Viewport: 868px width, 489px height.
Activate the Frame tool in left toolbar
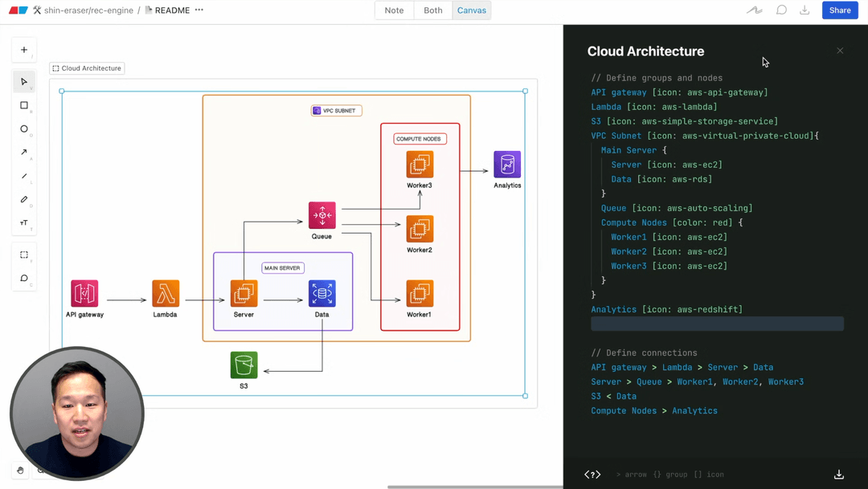[24, 255]
